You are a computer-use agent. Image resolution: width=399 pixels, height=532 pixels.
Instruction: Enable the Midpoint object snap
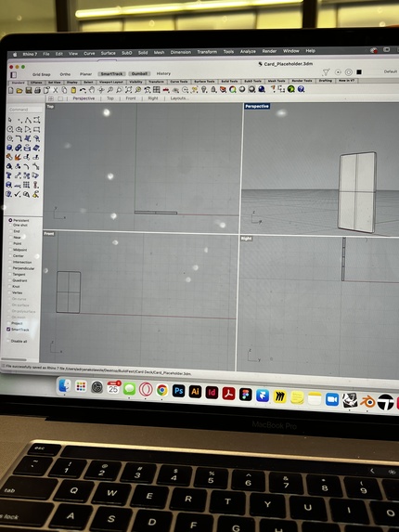pos(10,250)
